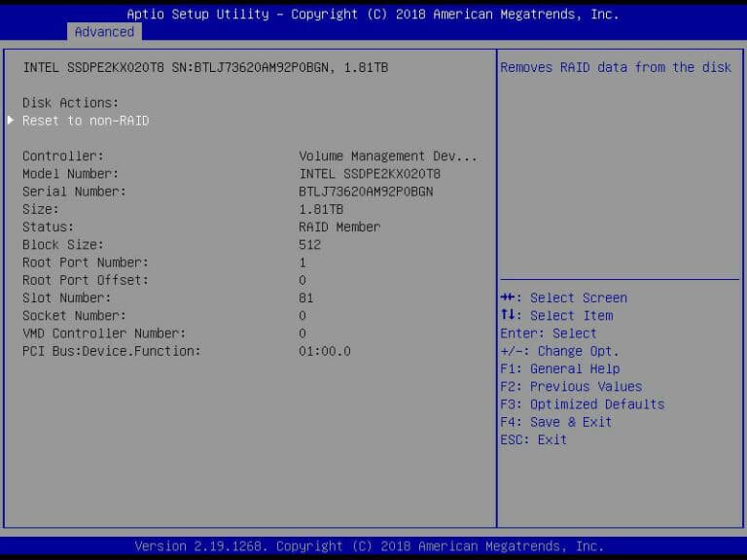Screen dimensions: 747x560
Task: Click the F3: Optimized Defaults hint
Action: tap(583, 404)
